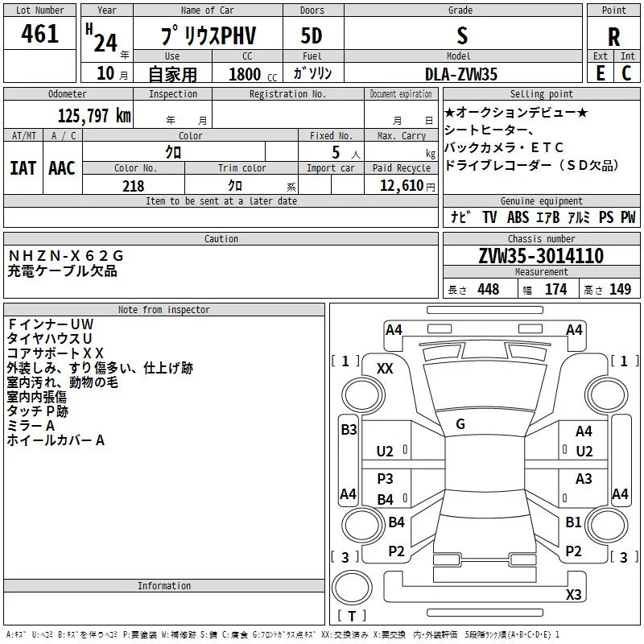Viewport: 644px width, 644px height.
Task: Select chassis number ZVW35-3014110
Action: [540, 256]
